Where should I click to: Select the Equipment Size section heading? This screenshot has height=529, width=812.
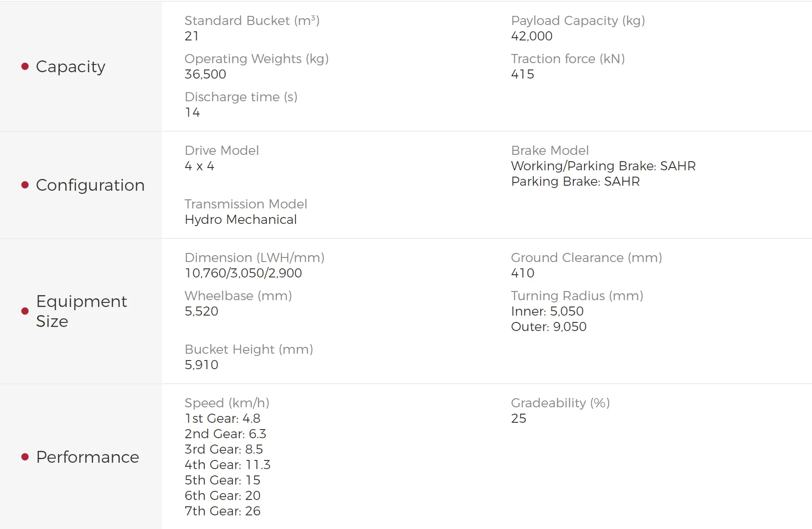(81, 311)
